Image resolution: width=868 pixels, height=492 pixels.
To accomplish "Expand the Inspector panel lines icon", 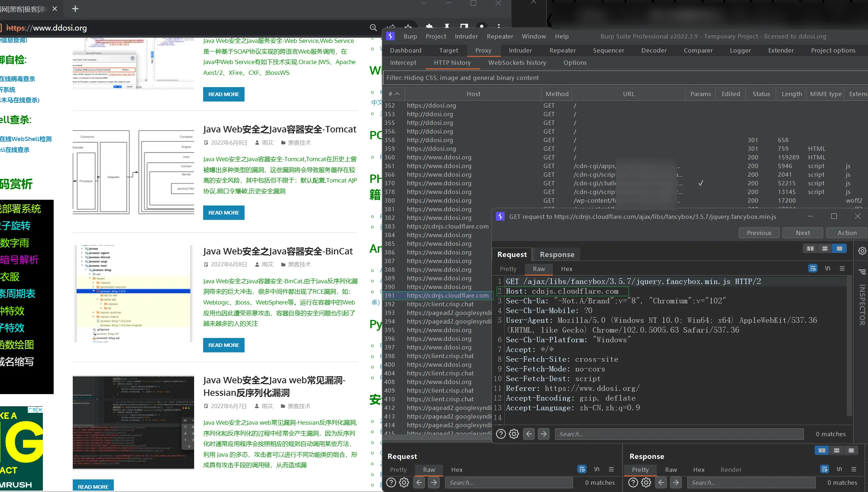I will point(862,272).
